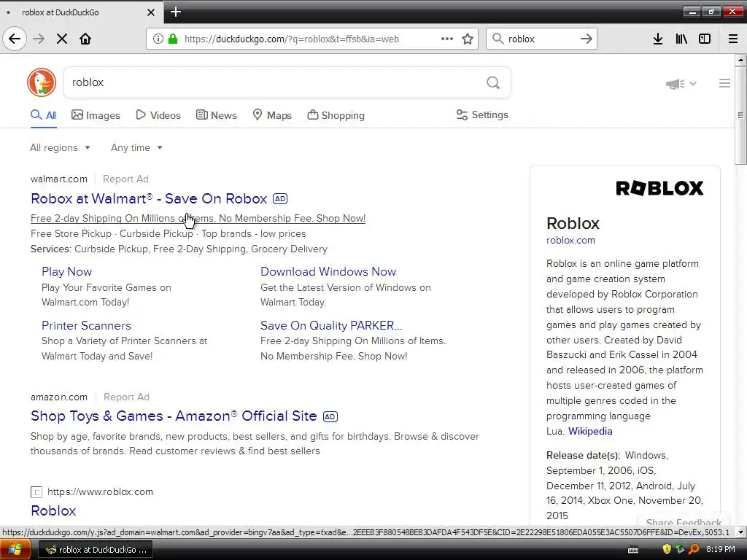This screenshot has width=747, height=560.
Task: Click roblox.com link in info panel
Action: click(570, 241)
